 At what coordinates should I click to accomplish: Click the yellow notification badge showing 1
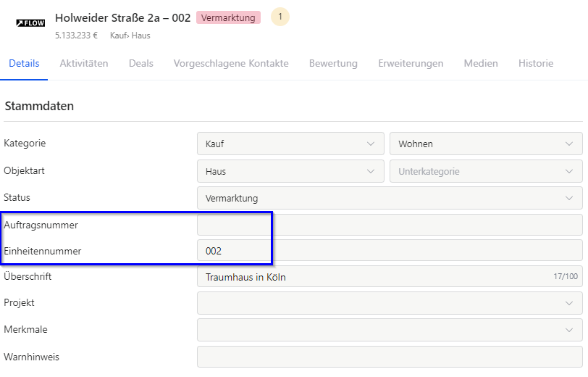[x=280, y=17]
